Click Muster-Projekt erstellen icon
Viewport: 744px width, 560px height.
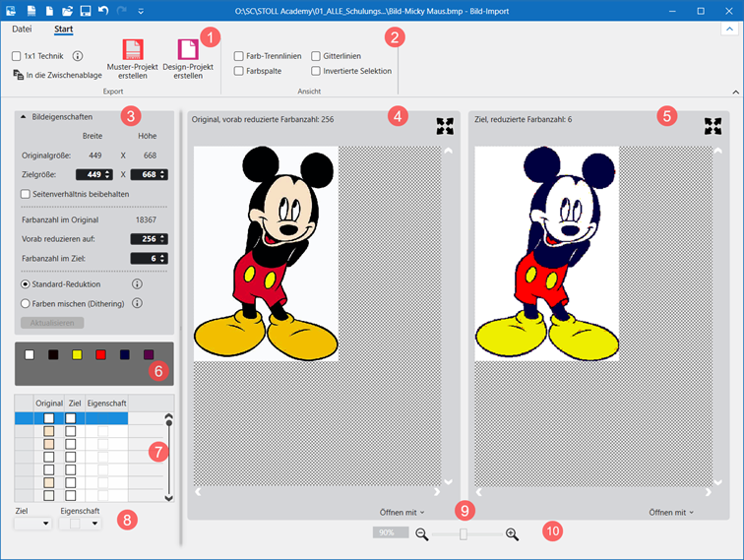click(133, 50)
